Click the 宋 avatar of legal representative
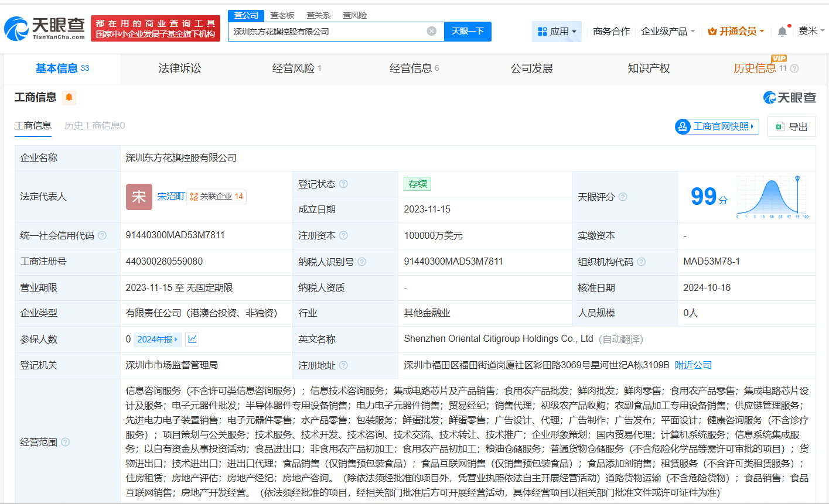The height and width of the screenshot is (504, 829). [x=139, y=197]
